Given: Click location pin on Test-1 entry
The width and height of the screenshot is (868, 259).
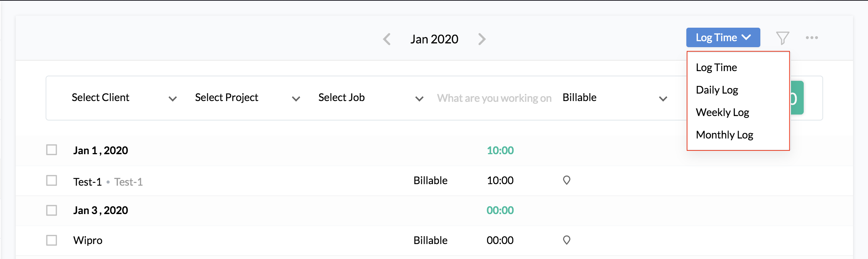Looking at the screenshot, I should 567,180.
